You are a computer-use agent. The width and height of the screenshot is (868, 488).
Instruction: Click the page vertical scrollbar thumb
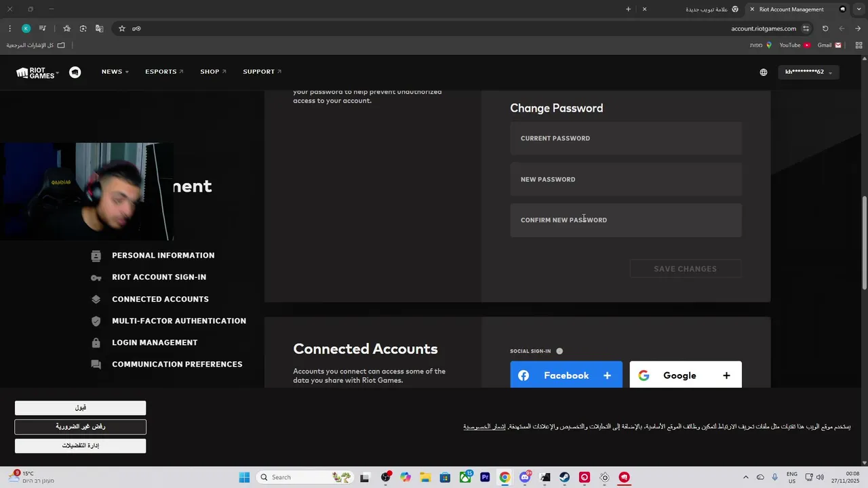(865, 243)
